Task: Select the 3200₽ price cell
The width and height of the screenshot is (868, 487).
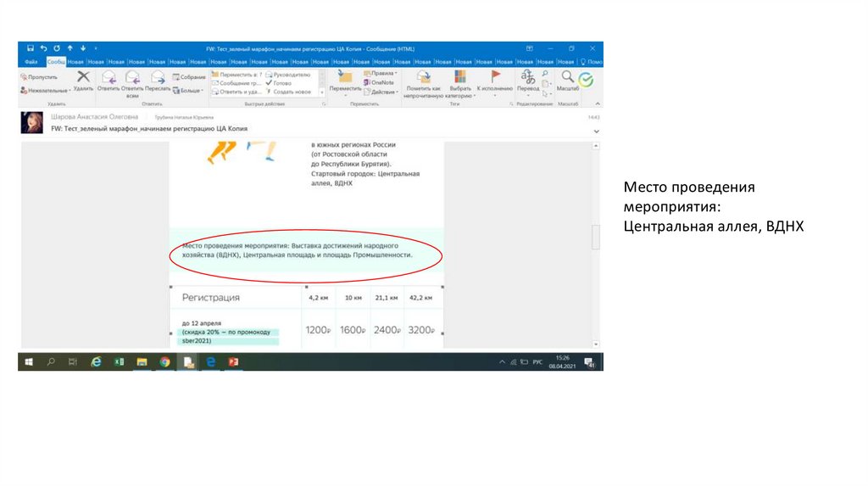Action: tap(421, 330)
